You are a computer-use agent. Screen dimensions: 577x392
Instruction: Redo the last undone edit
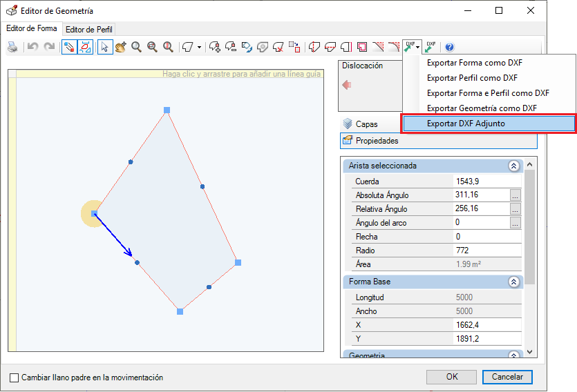click(49, 47)
